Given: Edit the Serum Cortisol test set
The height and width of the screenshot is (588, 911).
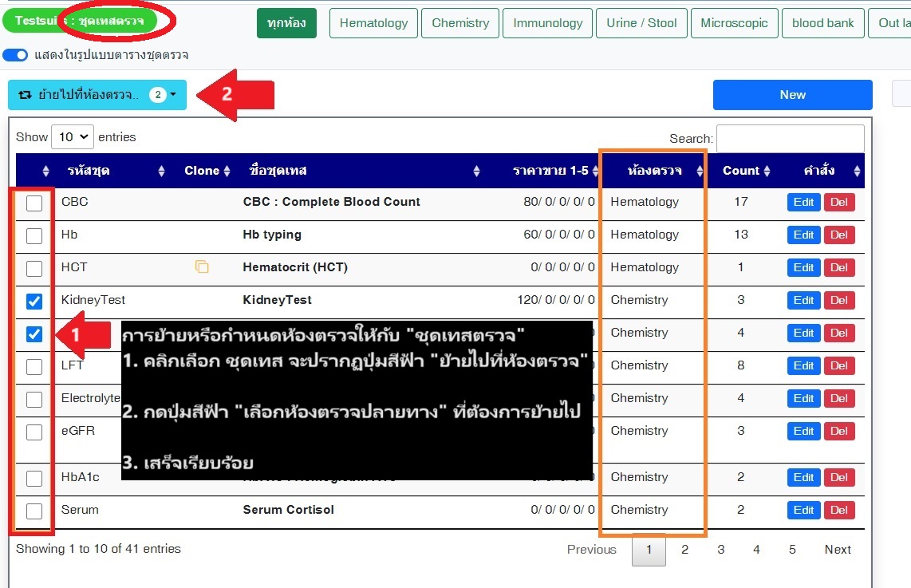Looking at the screenshot, I should [803, 510].
